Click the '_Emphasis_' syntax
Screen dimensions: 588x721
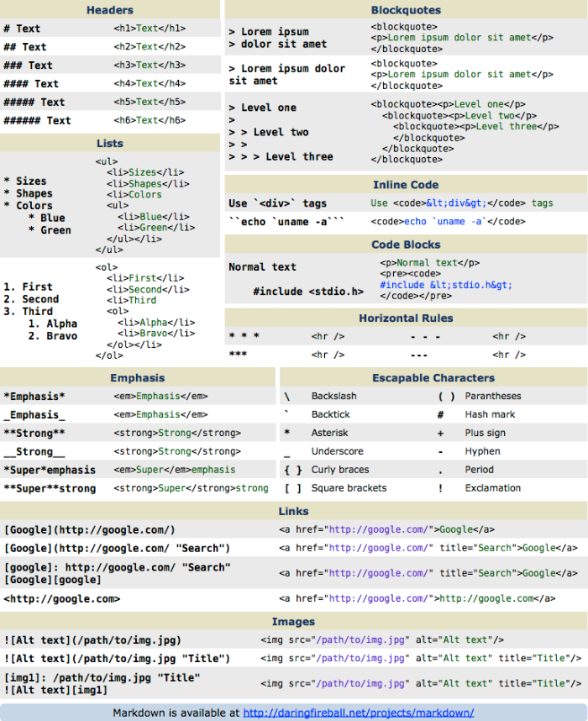click(x=34, y=415)
